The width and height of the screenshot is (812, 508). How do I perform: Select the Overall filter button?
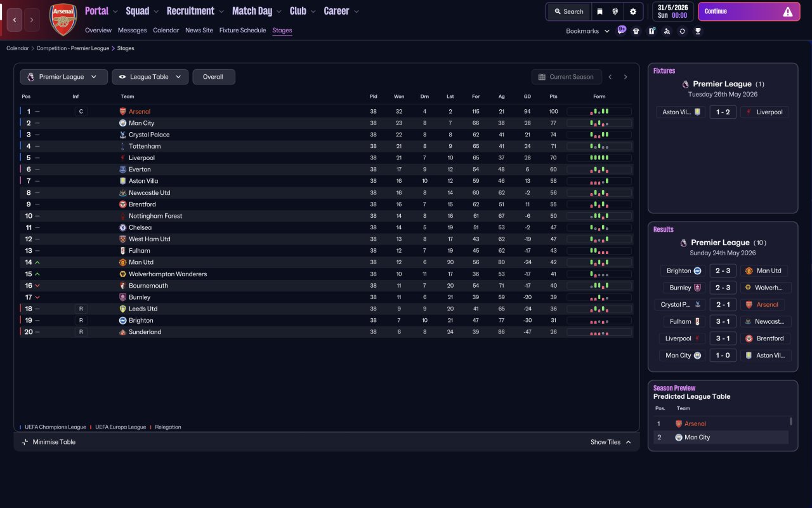click(x=214, y=77)
